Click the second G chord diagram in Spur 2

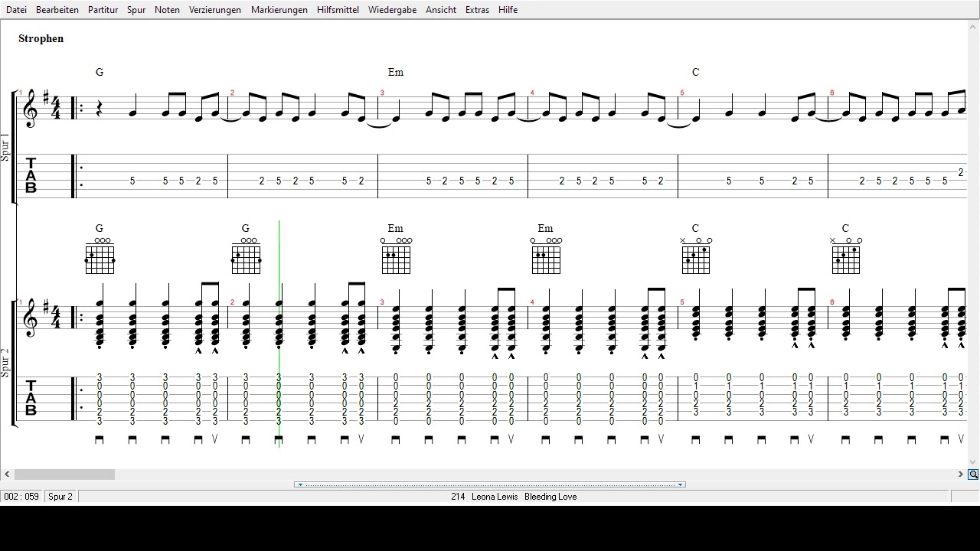click(x=246, y=256)
